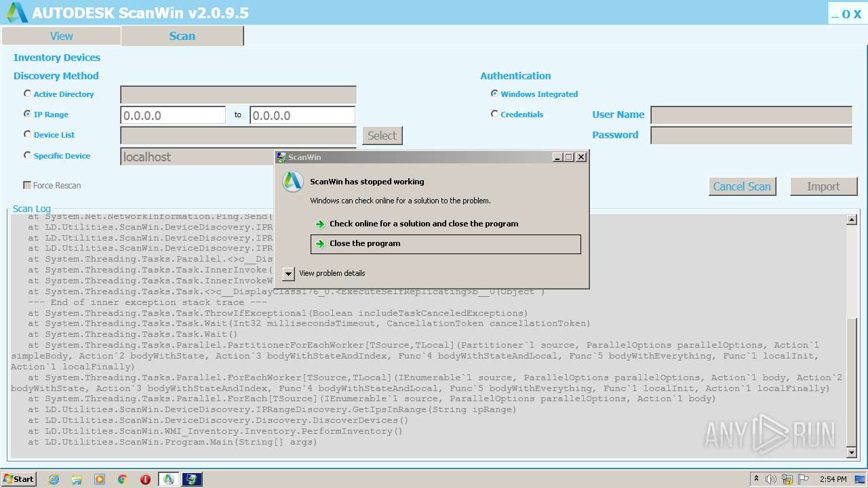Open Google Chrome from the taskbar

pyautogui.click(x=123, y=479)
